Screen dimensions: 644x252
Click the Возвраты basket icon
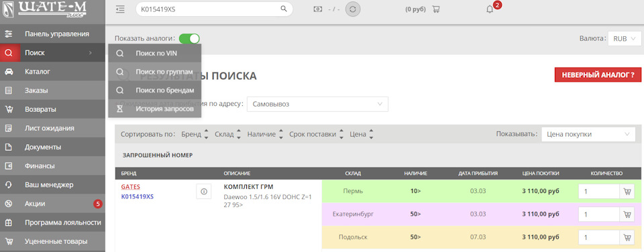[8, 109]
